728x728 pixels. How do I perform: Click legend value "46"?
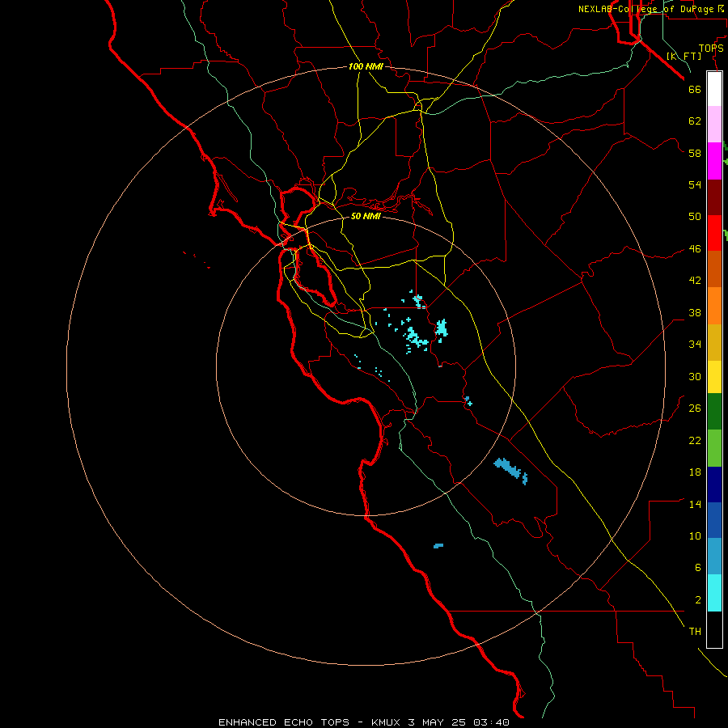click(x=695, y=249)
